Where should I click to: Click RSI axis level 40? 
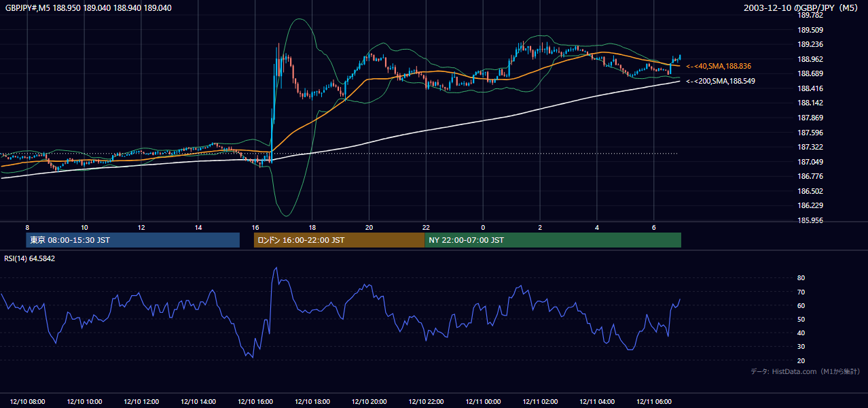pyautogui.click(x=801, y=333)
